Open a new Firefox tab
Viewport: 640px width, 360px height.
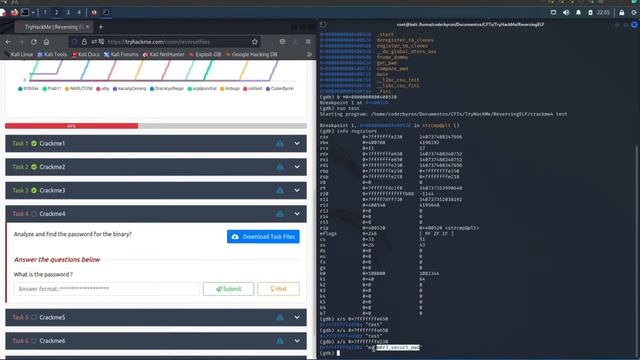pyautogui.click(x=101, y=27)
